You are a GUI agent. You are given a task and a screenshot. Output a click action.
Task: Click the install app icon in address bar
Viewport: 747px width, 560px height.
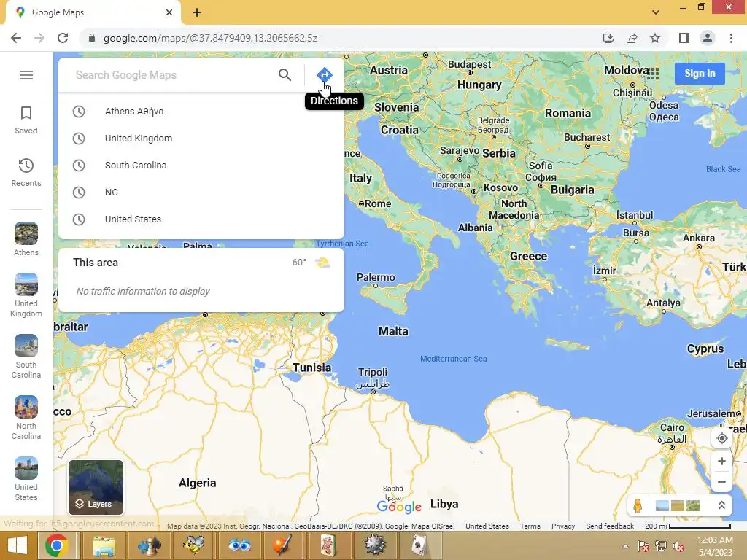click(608, 38)
